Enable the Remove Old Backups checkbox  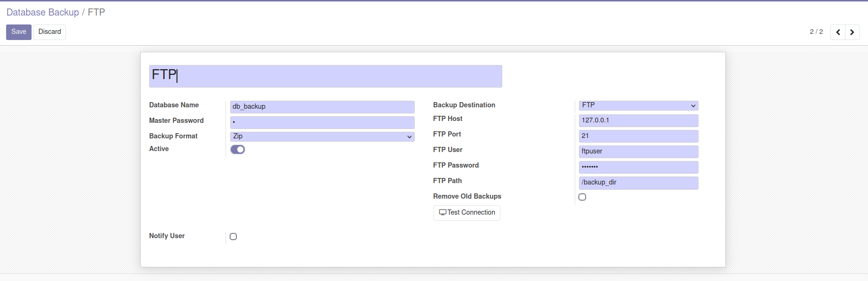(x=582, y=197)
